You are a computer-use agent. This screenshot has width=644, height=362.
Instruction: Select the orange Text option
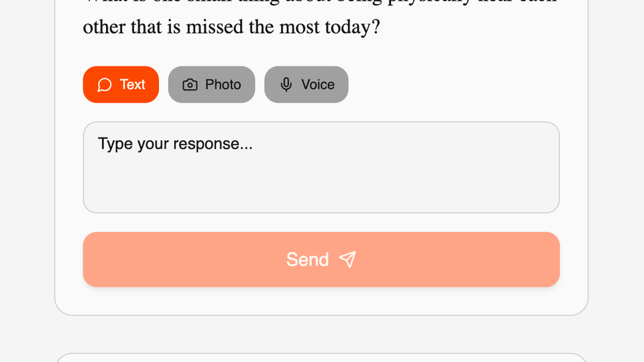[x=121, y=84]
